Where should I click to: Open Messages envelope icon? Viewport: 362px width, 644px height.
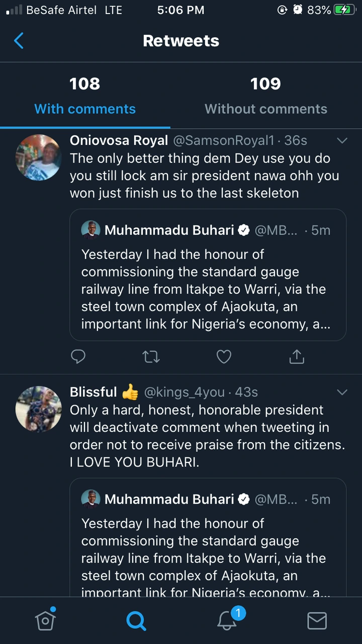click(x=317, y=620)
